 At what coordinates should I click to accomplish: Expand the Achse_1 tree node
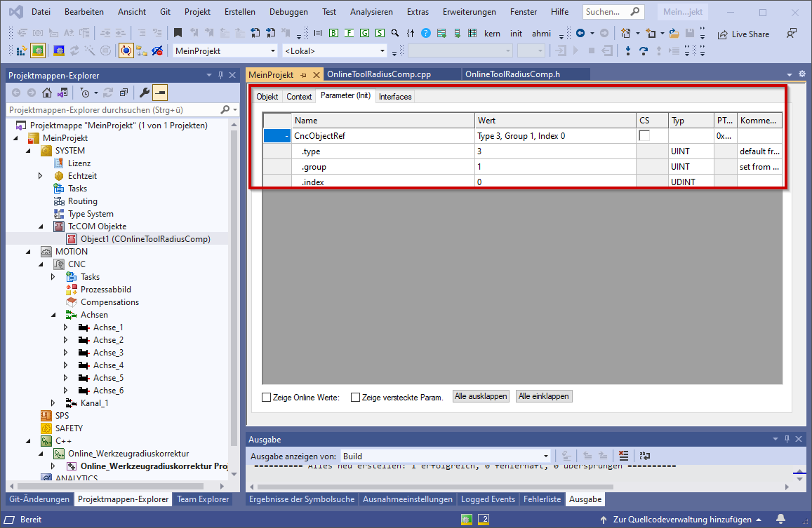[66, 327]
